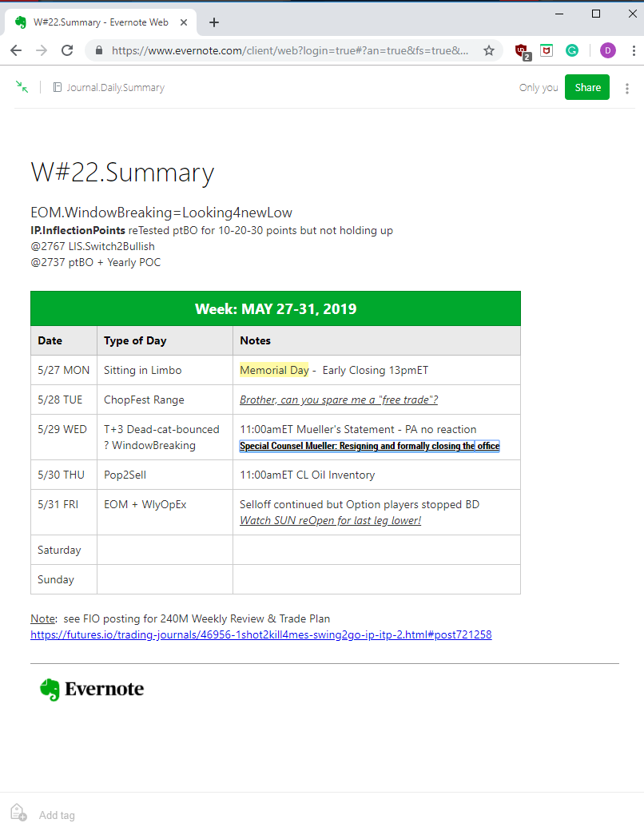Focus the URL address bar
The image size is (644, 827).
pyautogui.click(x=289, y=50)
